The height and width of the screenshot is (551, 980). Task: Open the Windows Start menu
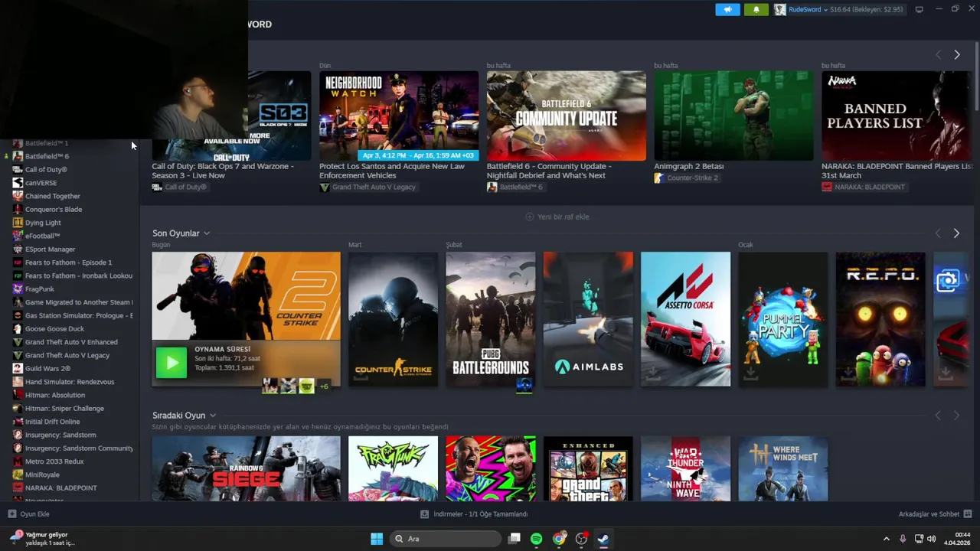tap(377, 539)
